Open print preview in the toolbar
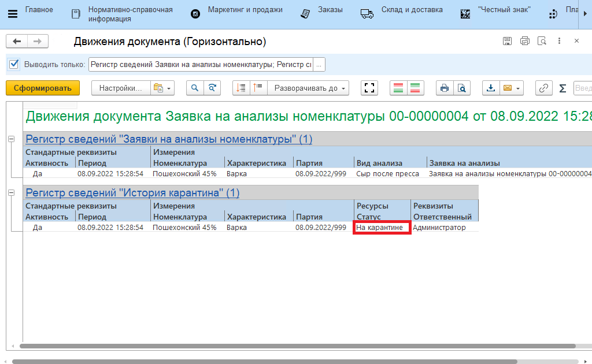The image size is (592, 364). pyautogui.click(x=461, y=88)
